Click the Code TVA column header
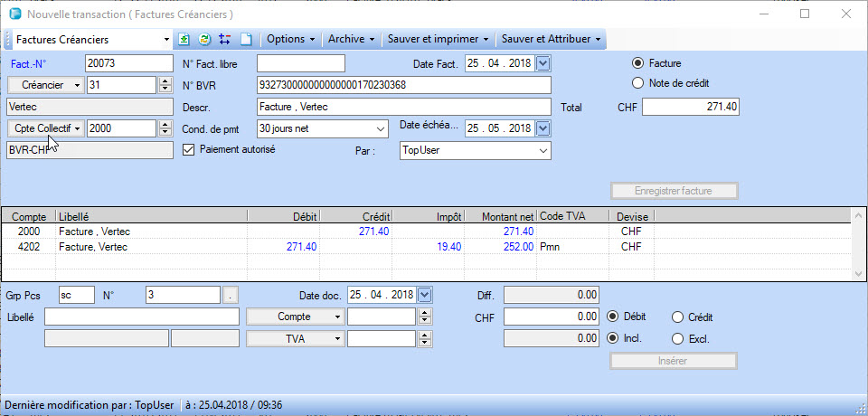Screen dimensions: 868x416 tap(573, 216)
